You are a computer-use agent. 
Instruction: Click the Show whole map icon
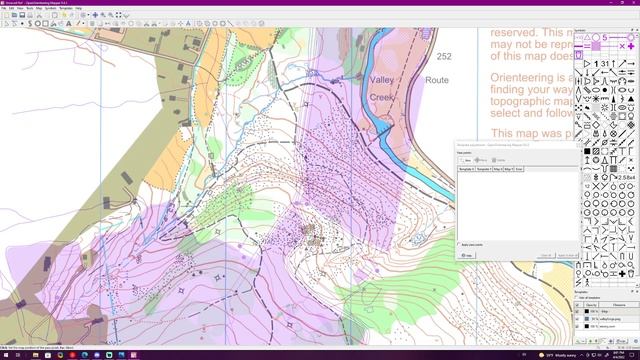coord(118,15)
